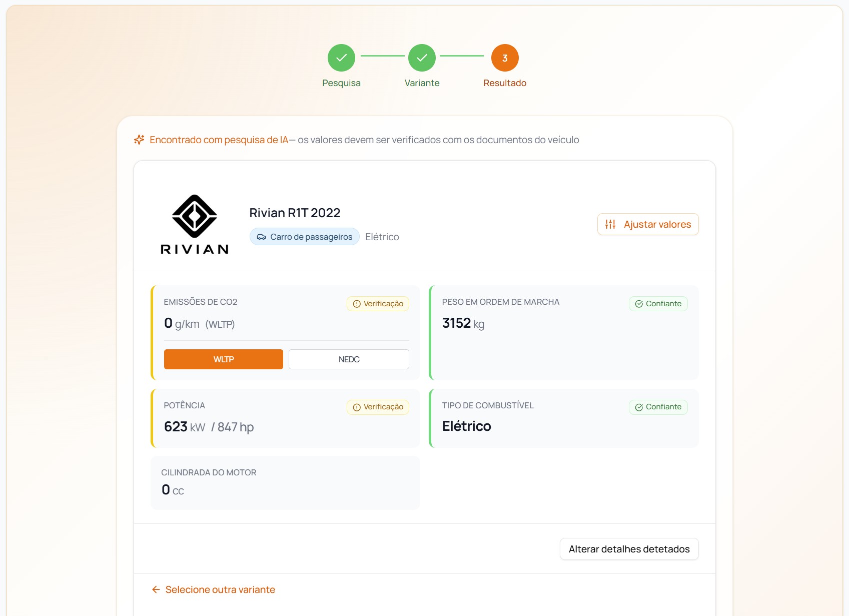Go to the Pesquisa step label
The height and width of the screenshot is (616, 849).
point(341,83)
